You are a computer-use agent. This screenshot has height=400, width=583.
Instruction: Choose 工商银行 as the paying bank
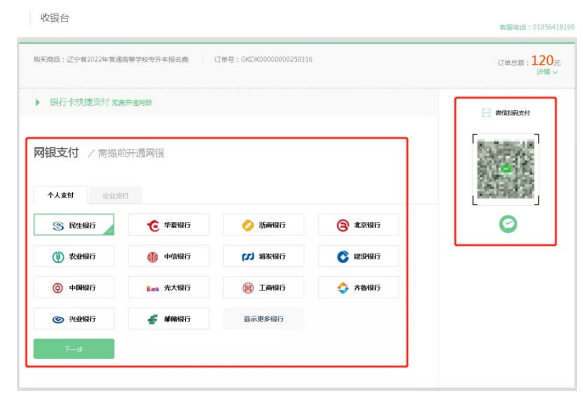point(264,287)
